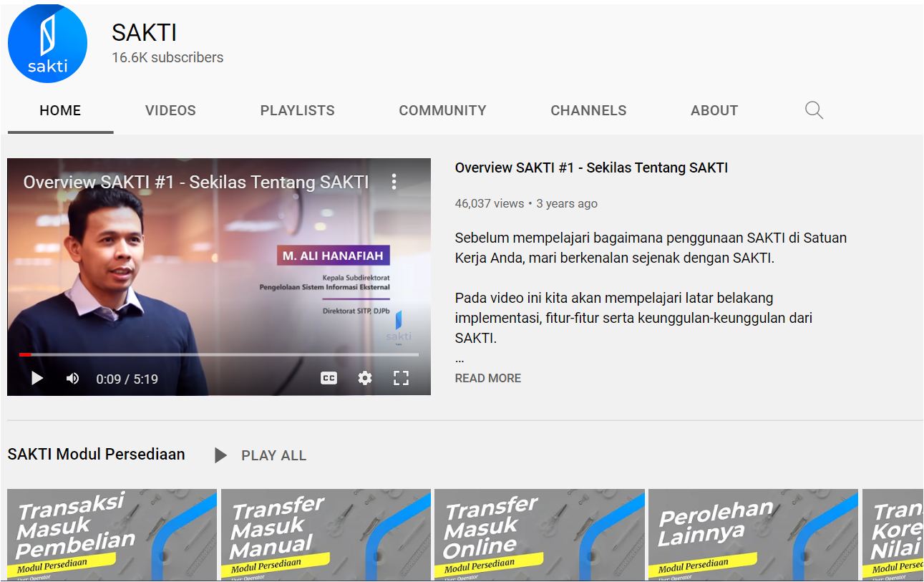
Task: Seek using the video progress bar
Action: [219, 354]
